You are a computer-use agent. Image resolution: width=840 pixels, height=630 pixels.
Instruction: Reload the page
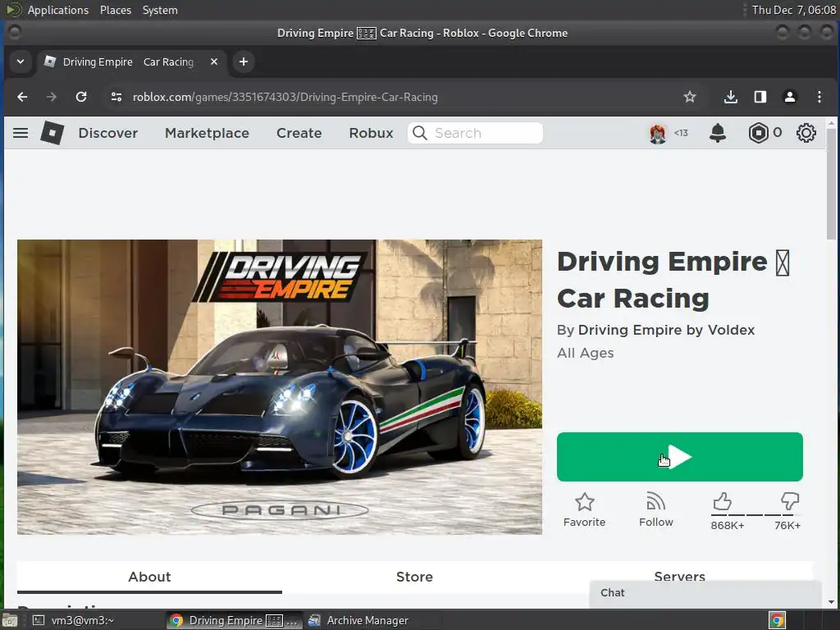pyautogui.click(x=81, y=97)
